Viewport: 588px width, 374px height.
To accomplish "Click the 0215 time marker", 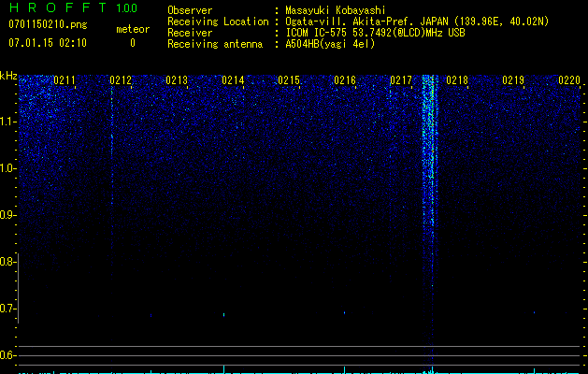I will [289, 80].
